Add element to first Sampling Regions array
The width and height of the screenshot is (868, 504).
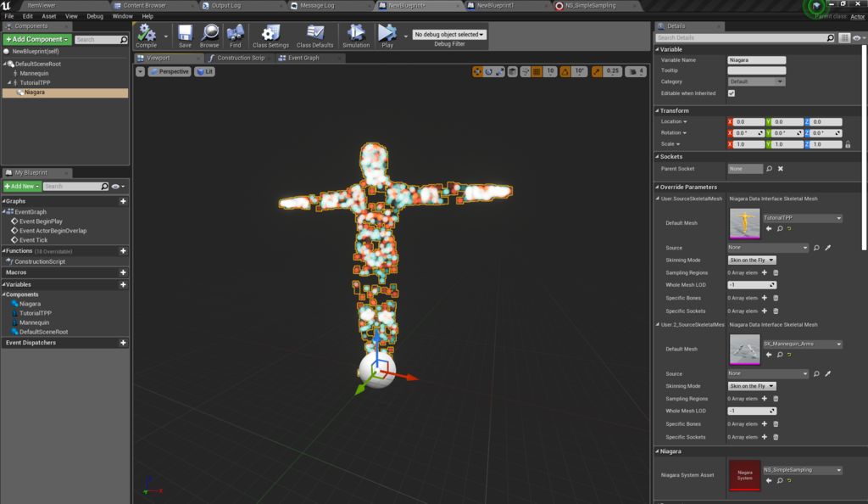point(765,272)
